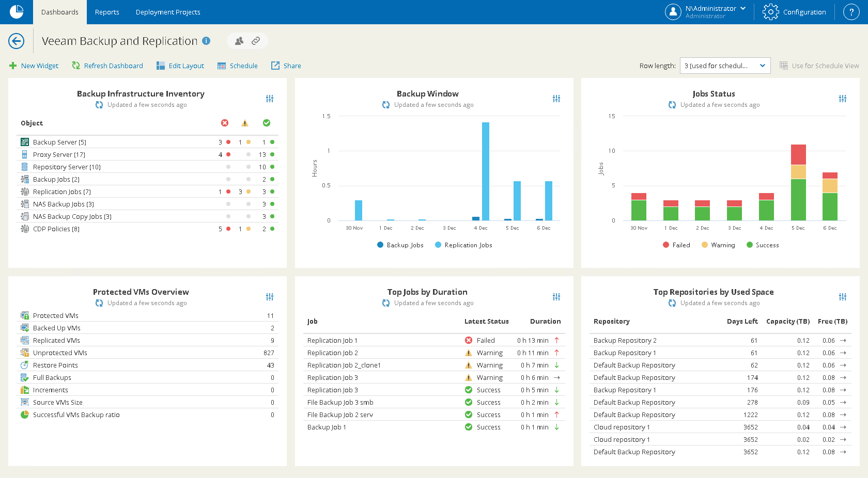
Task: Sort by the Latest Status column header
Action: click(486, 321)
